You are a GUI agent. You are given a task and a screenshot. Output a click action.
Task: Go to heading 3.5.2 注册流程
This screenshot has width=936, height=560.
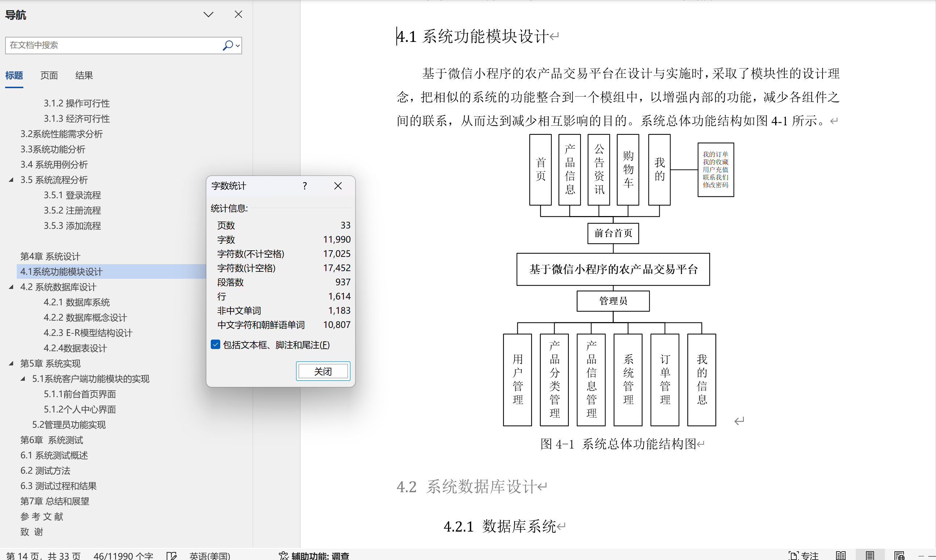[x=72, y=210]
